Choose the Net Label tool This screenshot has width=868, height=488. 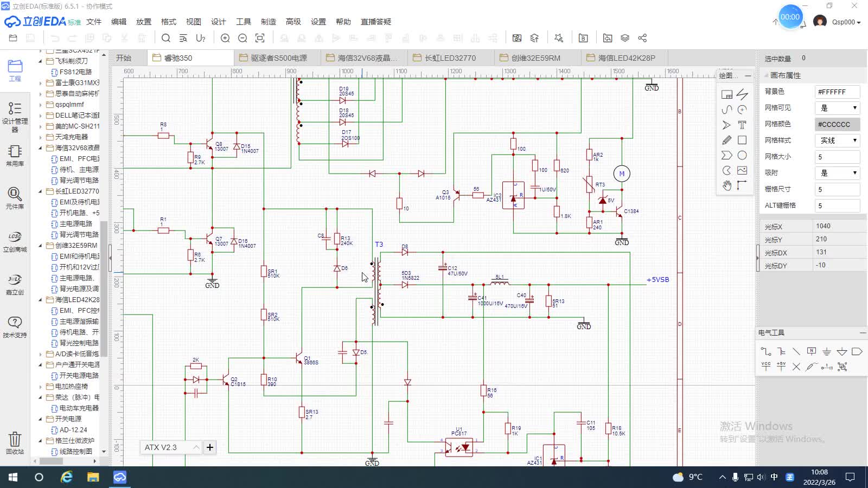pyautogui.click(x=812, y=351)
